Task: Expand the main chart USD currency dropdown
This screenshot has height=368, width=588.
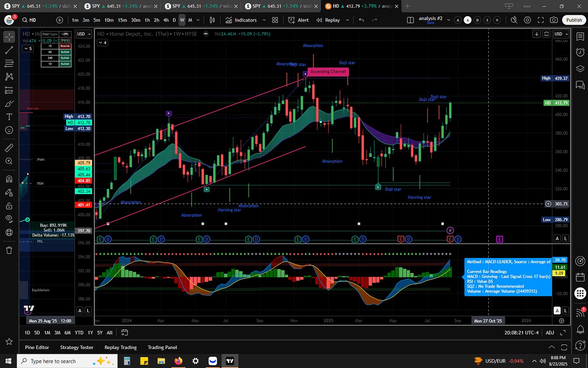Action: (x=561, y=34)
